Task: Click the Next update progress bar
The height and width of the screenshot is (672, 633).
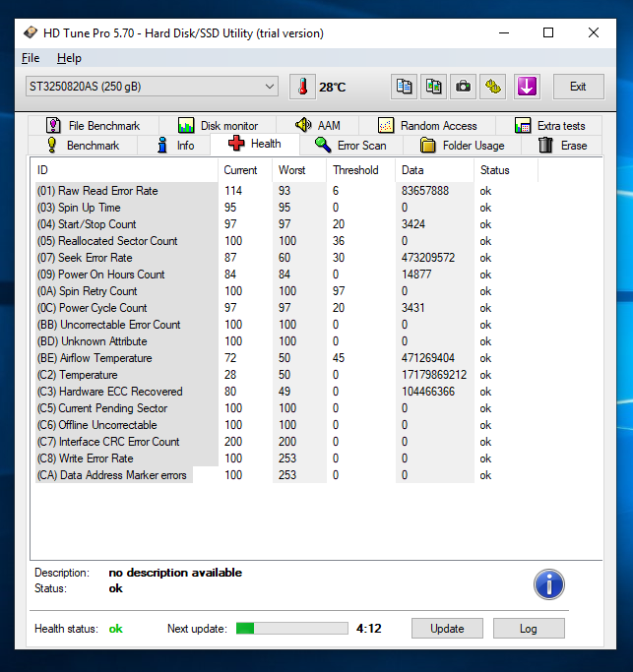Action: pos(292,629)
